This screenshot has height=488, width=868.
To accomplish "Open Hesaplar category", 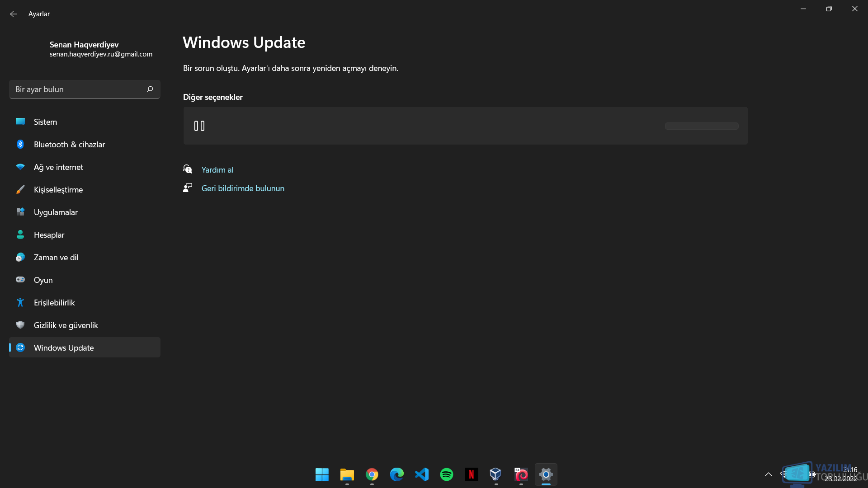I will [85, 235].
